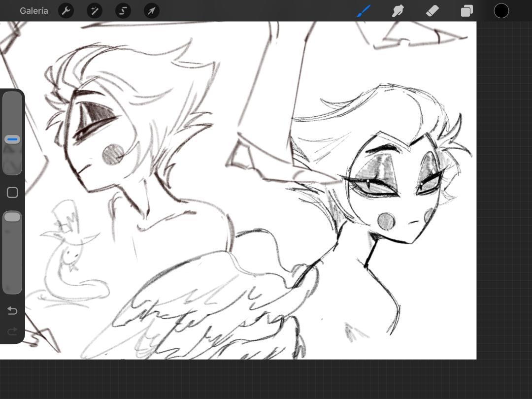Open the Galería view
The image size is (532, 399).
33,10
